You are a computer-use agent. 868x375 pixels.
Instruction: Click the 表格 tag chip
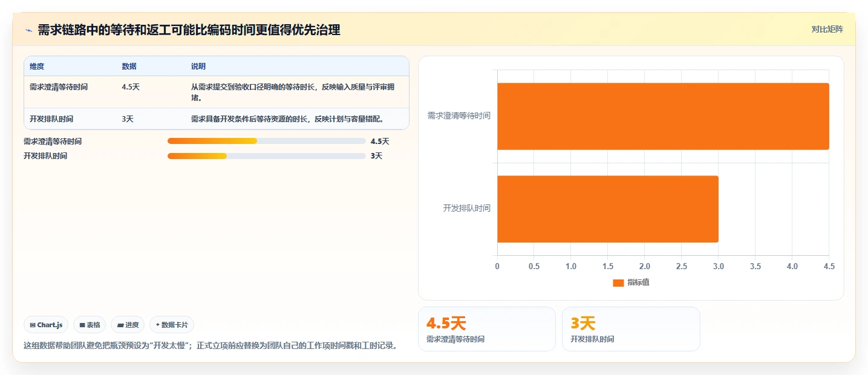[90, 325]
